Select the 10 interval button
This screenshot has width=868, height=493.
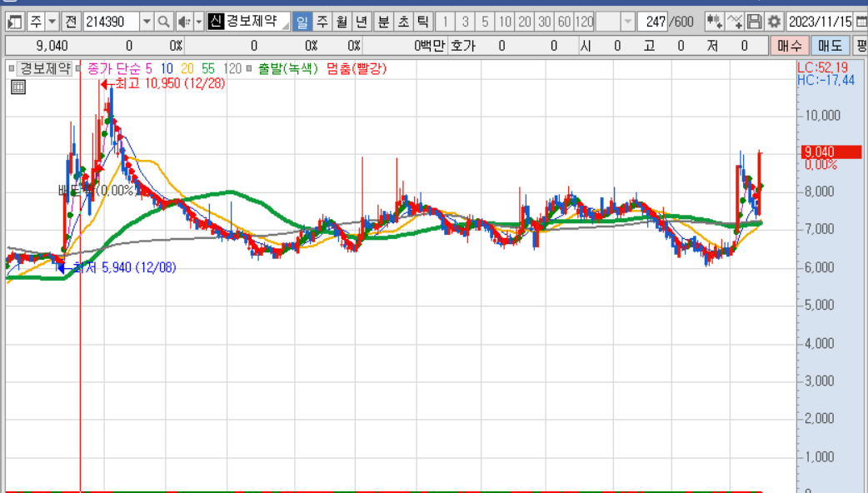[x=505, y=22]
